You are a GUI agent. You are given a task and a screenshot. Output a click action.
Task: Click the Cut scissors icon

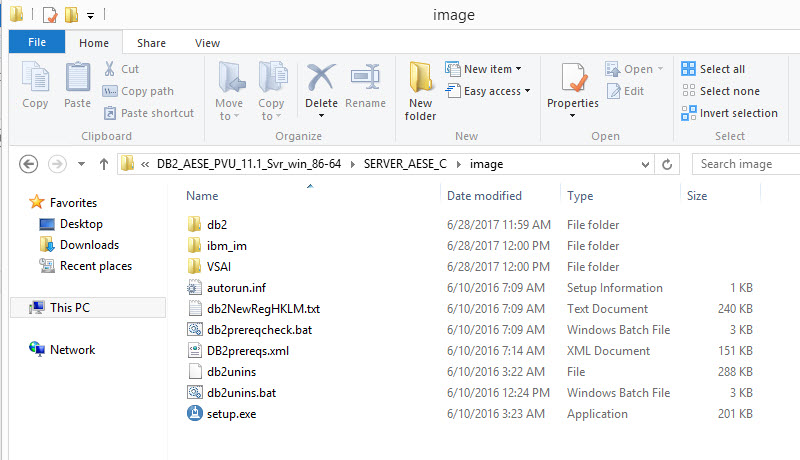coord(110,69)
